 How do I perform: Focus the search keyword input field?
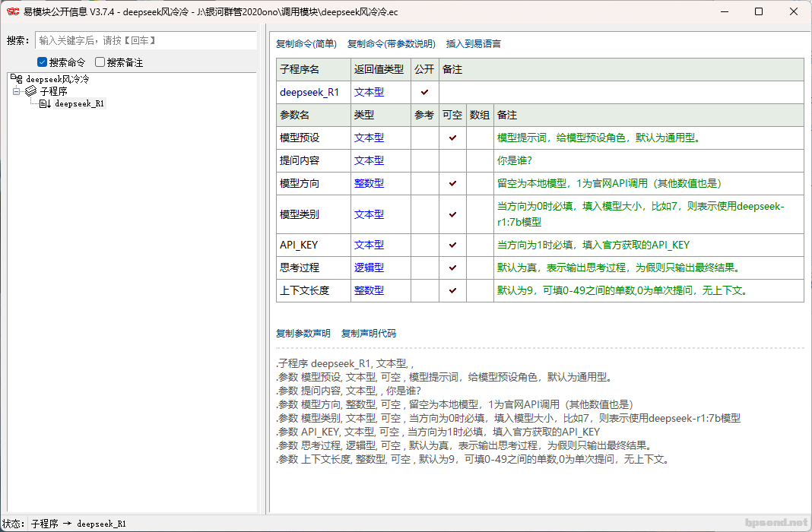pyautogui.click(x=146, y=40)
